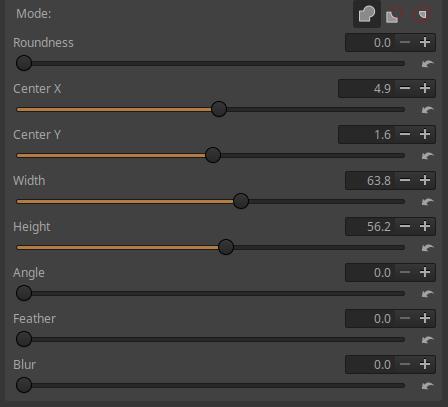448x407 pixels.
Task: Reset Height using its reset arrow
Action: 427,247
